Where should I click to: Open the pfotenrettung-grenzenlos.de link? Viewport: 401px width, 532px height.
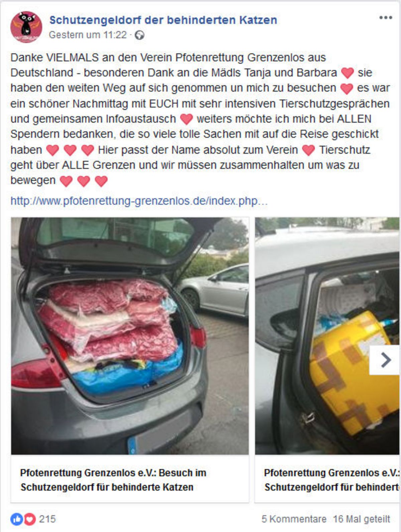click(x=139, y=201)
